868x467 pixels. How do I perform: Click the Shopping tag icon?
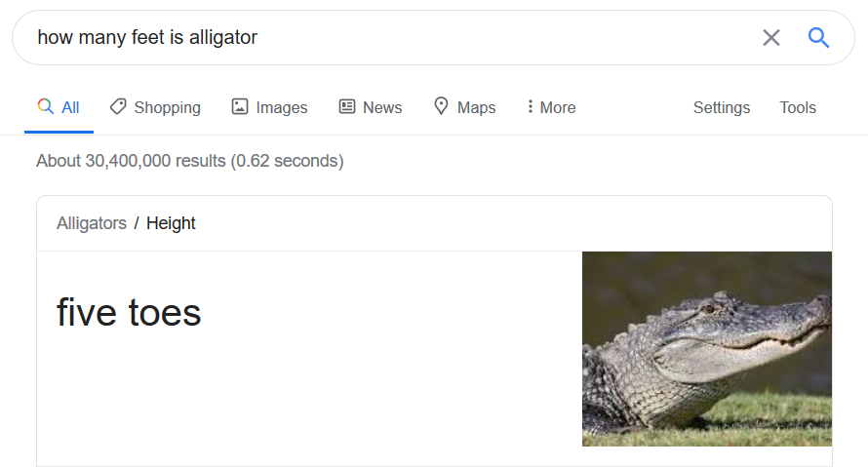(118, 106)
